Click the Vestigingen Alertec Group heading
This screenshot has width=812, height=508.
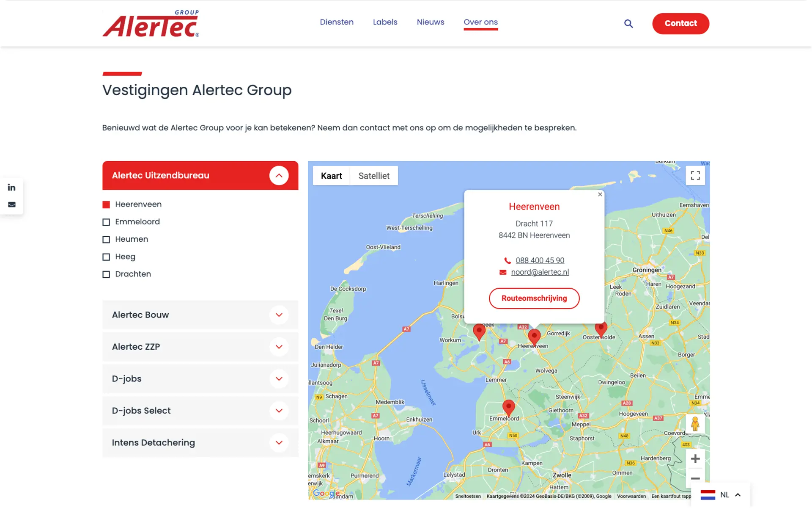pos(197,90)
